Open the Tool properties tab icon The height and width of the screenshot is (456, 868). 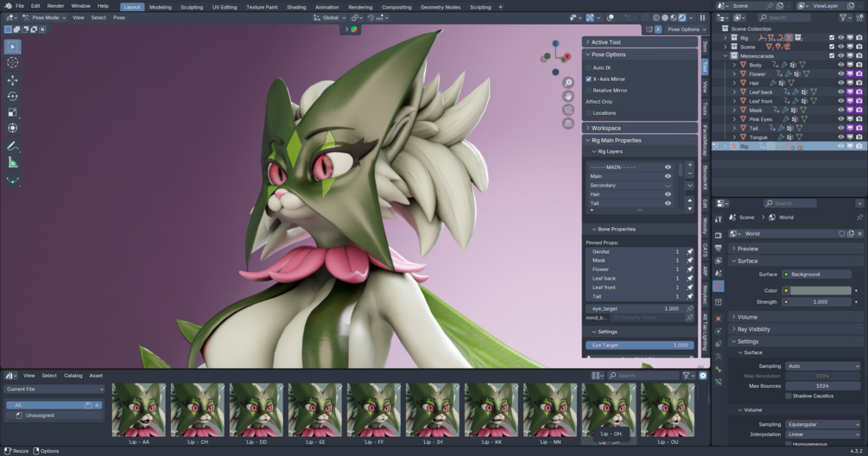click(719, 219)
